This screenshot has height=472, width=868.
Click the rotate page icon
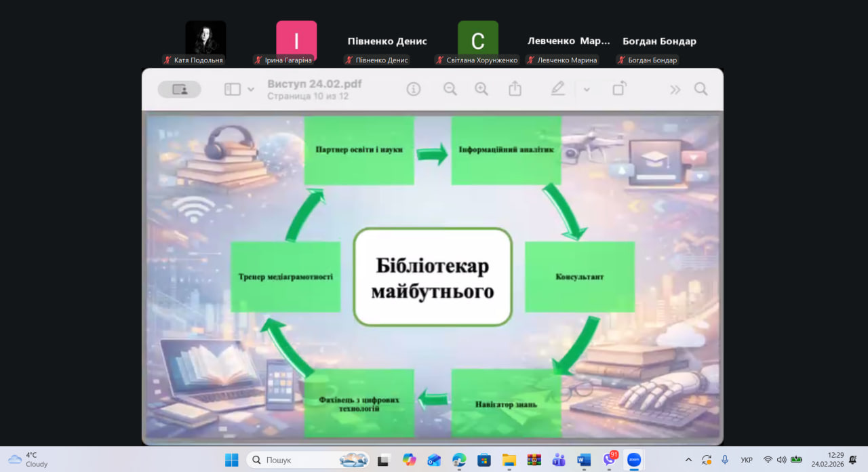coord(619,89)
